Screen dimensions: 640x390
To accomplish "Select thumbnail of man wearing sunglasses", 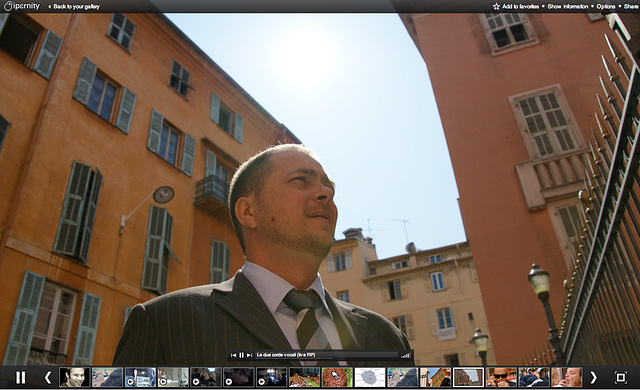I will pos(501,377).
